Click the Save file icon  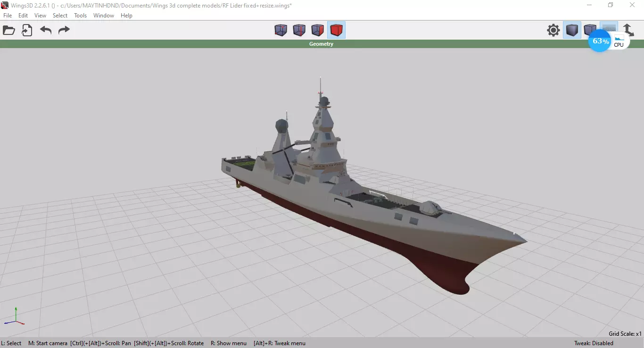tap(27, 31)
